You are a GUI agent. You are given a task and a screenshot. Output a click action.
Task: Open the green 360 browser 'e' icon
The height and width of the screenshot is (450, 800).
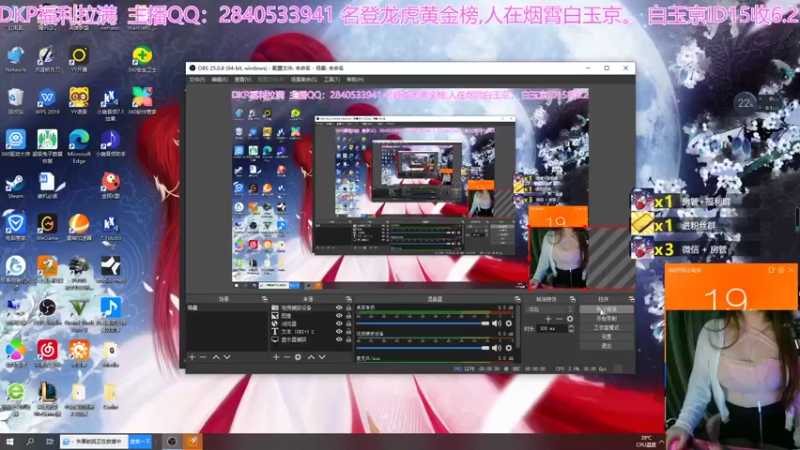click(15, 399)
